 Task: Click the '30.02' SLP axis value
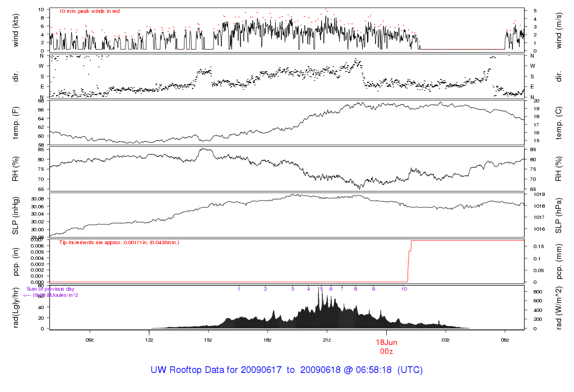(x=38, y=222)
